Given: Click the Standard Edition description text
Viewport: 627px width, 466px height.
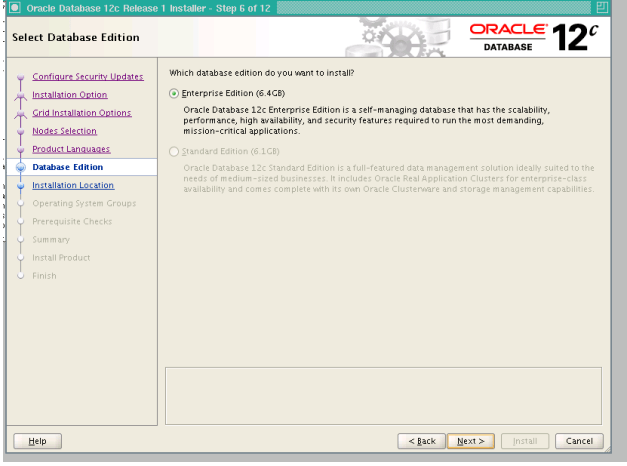Looking at the screenshot, I should pos(389,178).
